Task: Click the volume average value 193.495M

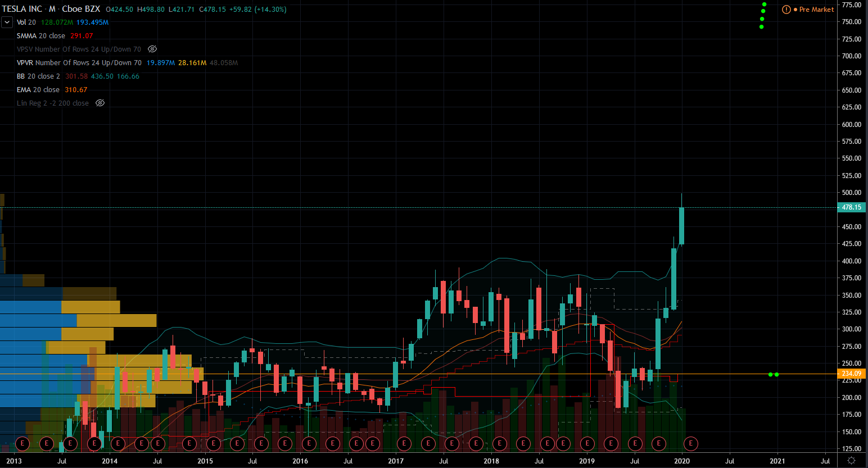Action: click(93, 22)
